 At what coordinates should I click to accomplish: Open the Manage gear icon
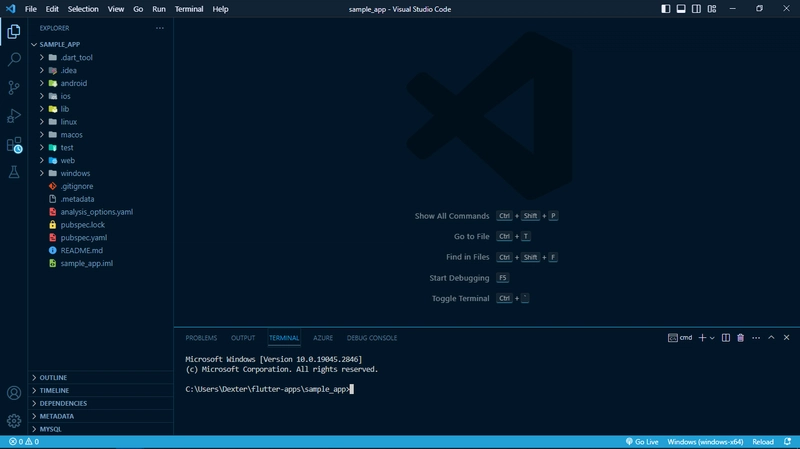click(x=14, y=420)
